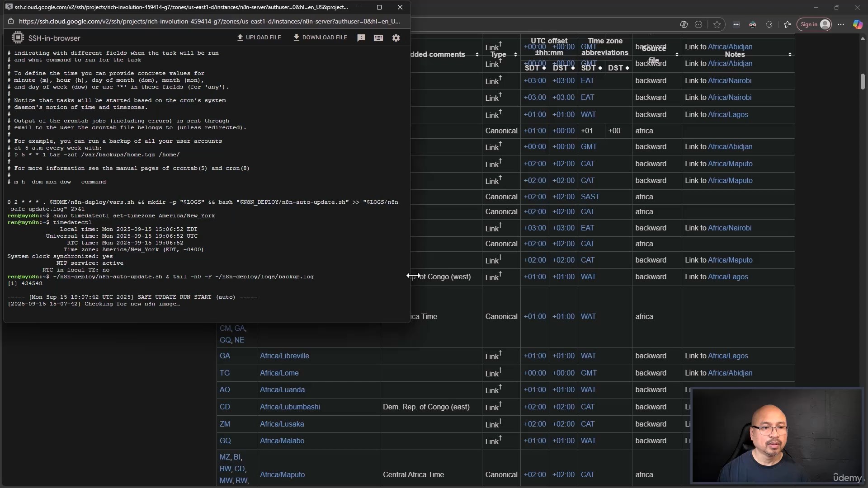Viewport: 868px width, 488px height.
Task: Open the Copilot sidebar icon
Action: [x=858, y=24]
